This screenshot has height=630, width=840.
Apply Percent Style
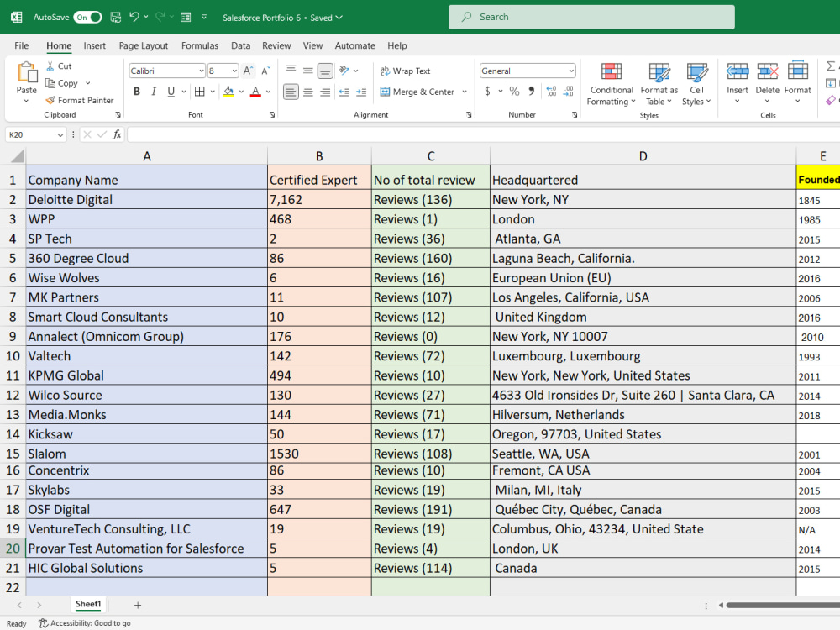tap(514, 91)
